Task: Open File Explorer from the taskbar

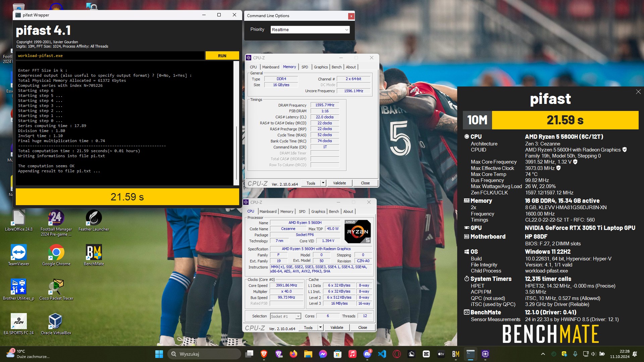Action: [308, 354]
